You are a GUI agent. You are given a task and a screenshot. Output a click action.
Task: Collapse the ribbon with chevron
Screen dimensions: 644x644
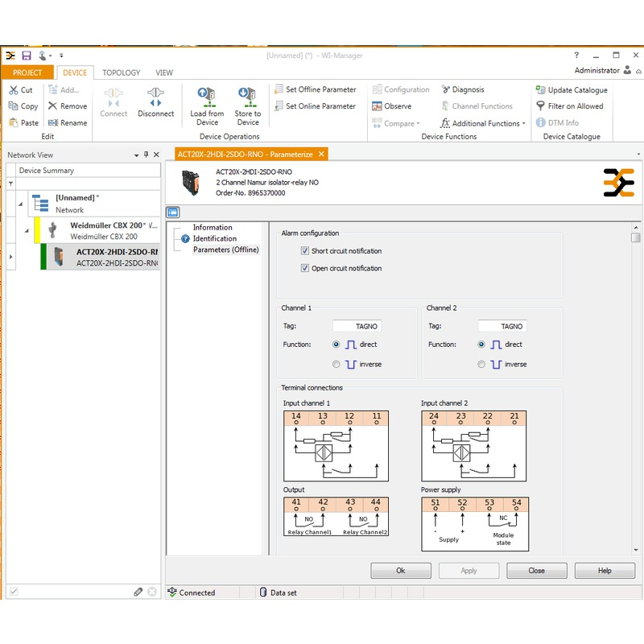[x=638, y=72]
